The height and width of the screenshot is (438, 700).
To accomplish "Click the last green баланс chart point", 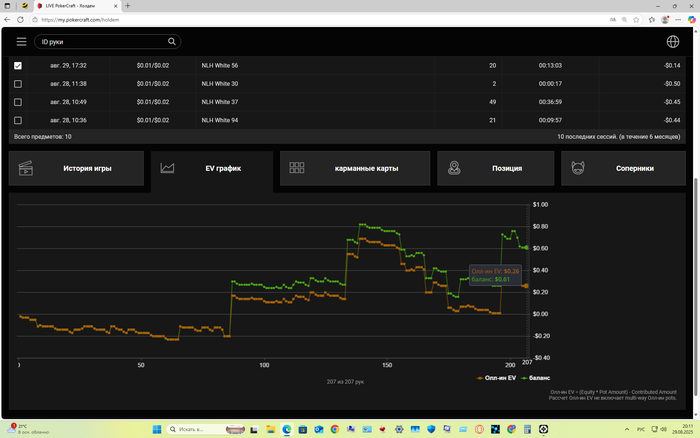I will tap(526, 247).
